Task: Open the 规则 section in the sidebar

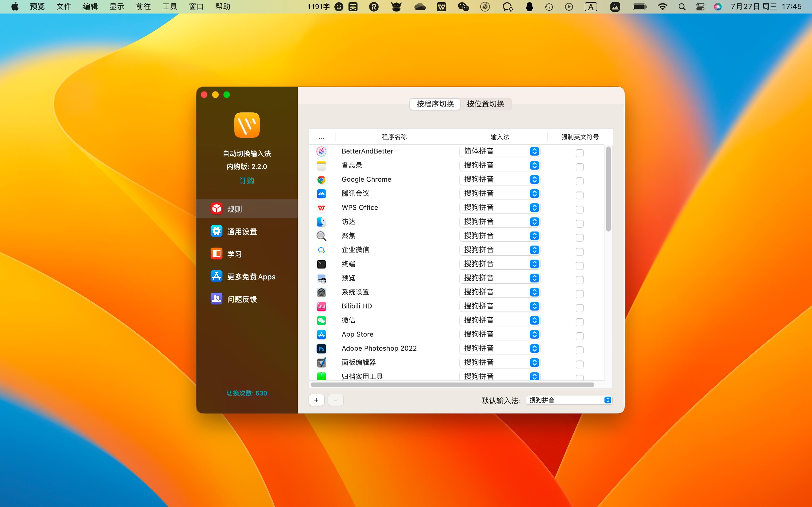Action: click(234, 208)
